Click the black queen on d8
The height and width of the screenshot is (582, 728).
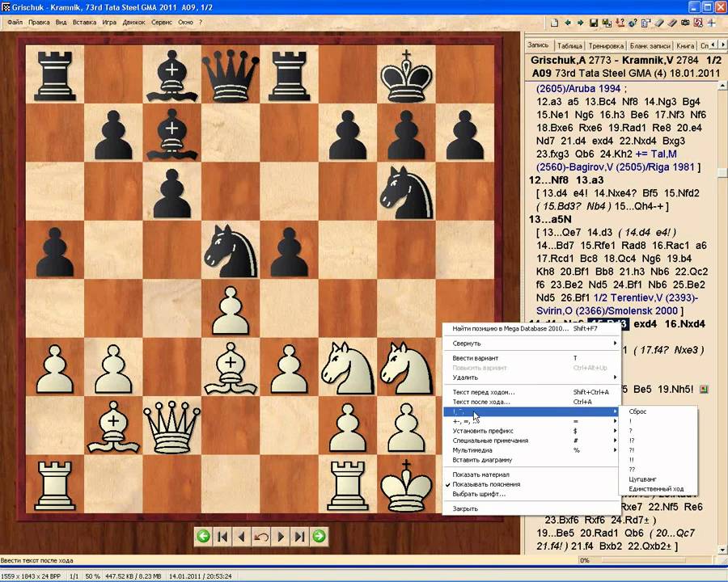click(x=231, y=74)
